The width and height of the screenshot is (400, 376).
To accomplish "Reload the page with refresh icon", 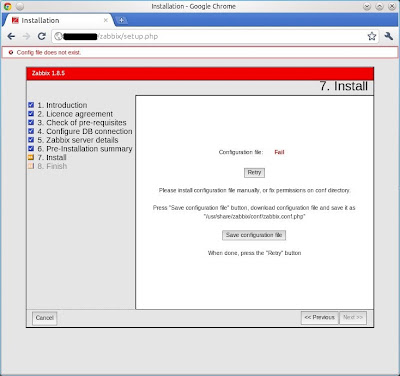I will point(41,36).
